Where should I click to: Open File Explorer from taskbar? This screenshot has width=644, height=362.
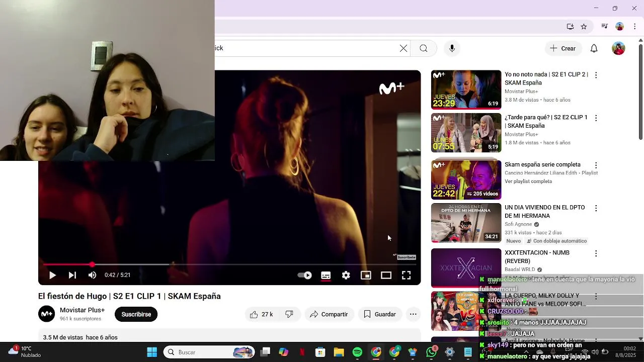[339, 352]
